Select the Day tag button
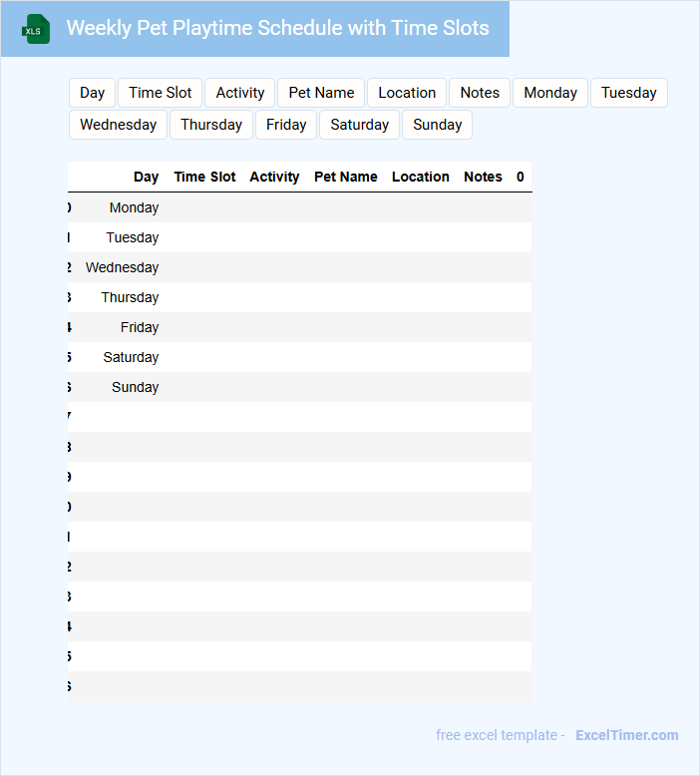The height and width of the screenshot is (776, 700). (92, 93)
